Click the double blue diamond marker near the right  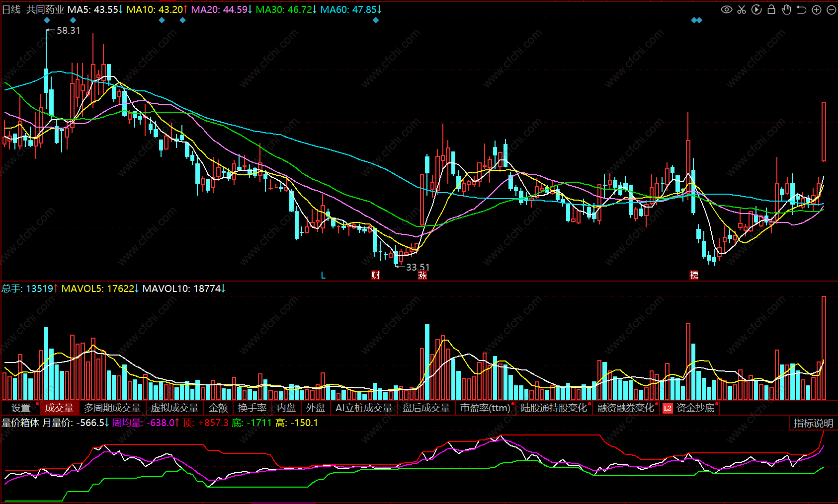pyautogui.click(x=697, y=20)
